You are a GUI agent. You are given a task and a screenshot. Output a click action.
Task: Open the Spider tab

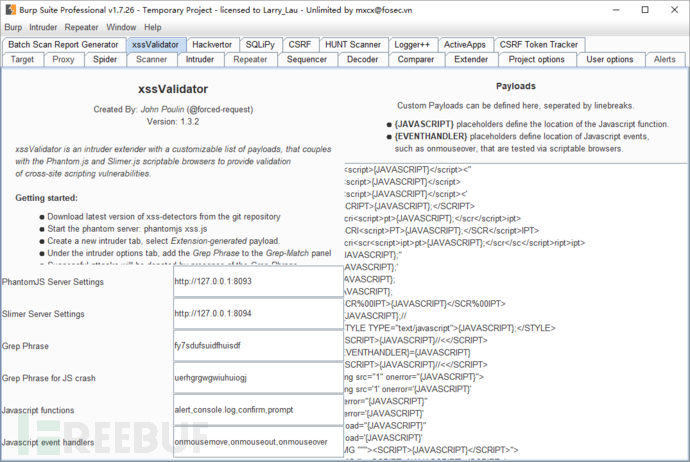tap(105, 59)
